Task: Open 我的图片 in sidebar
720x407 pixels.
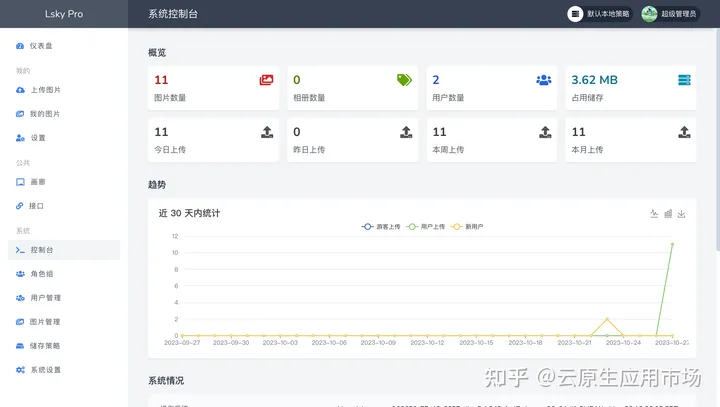Action: coord(64,114)
